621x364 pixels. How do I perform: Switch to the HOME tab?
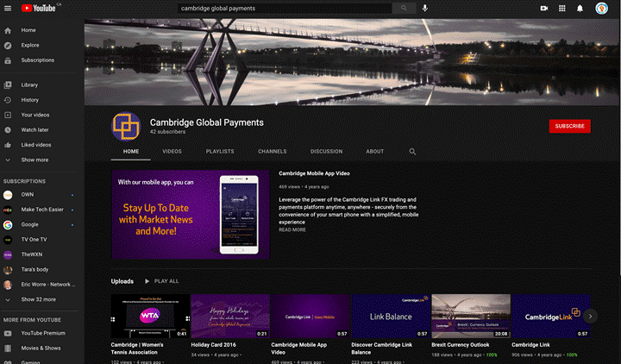(x=131, y=152)
